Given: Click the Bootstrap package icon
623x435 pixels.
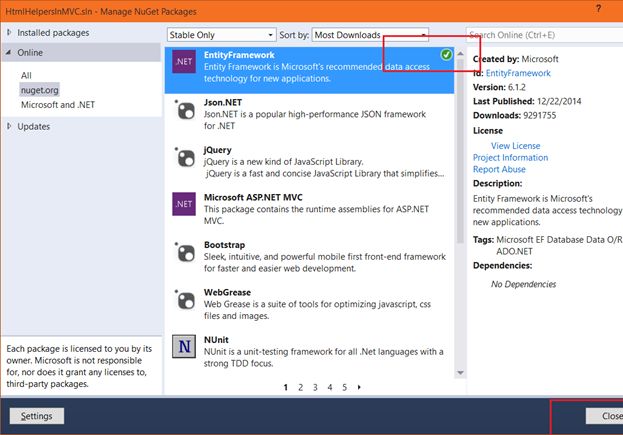Looking at the screenshot, I should [185, 253].
